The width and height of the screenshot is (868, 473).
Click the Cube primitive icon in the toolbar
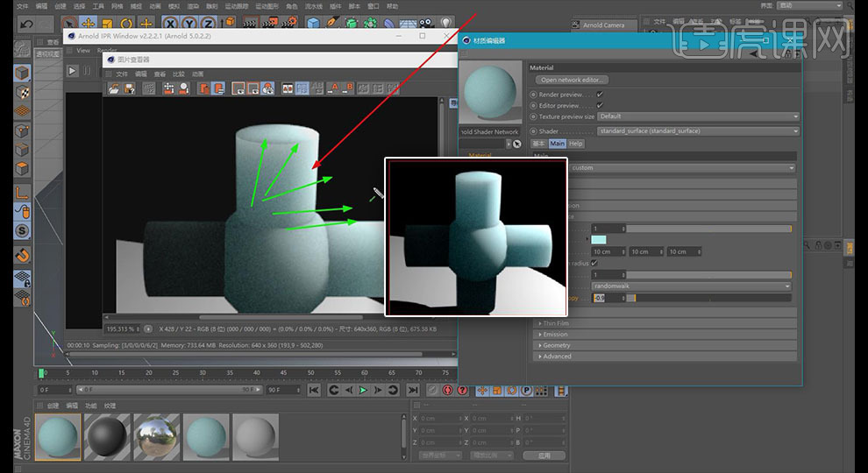point(313,23)
